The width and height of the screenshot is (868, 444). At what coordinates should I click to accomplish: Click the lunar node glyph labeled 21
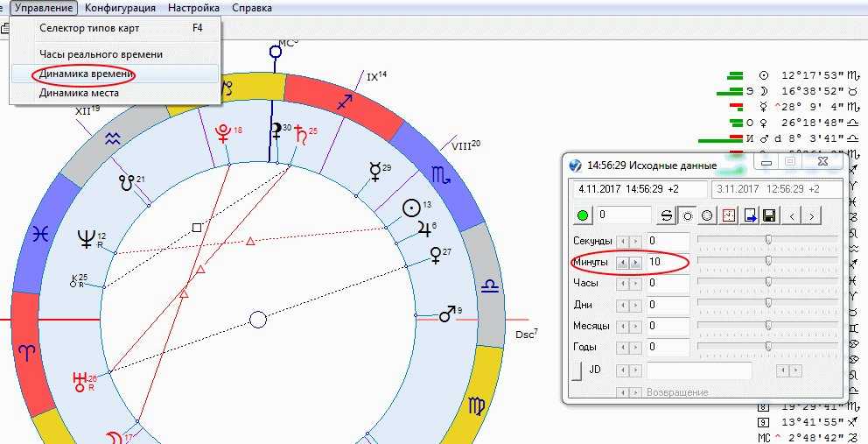pyautogui.click(x=128, y=183)
